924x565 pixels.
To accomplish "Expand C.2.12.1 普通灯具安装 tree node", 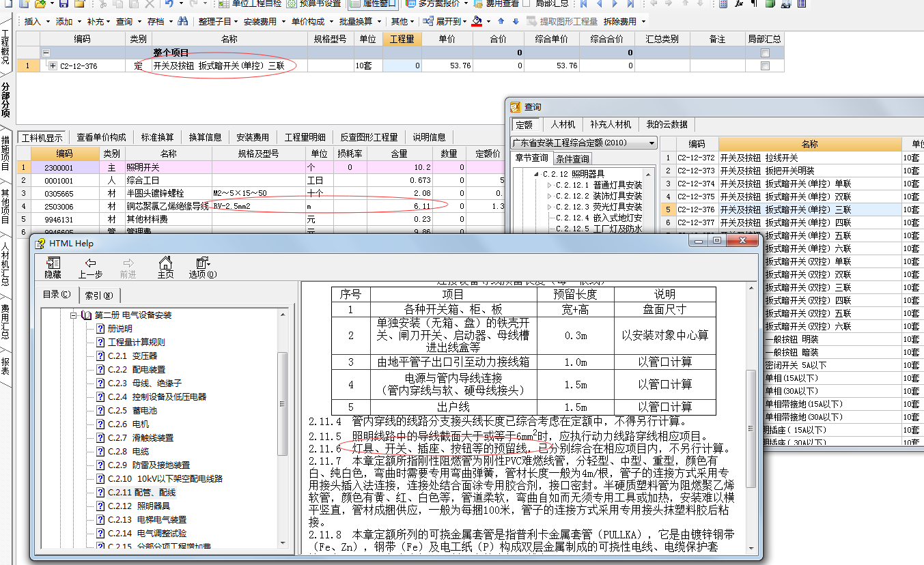I will [549, 185].
